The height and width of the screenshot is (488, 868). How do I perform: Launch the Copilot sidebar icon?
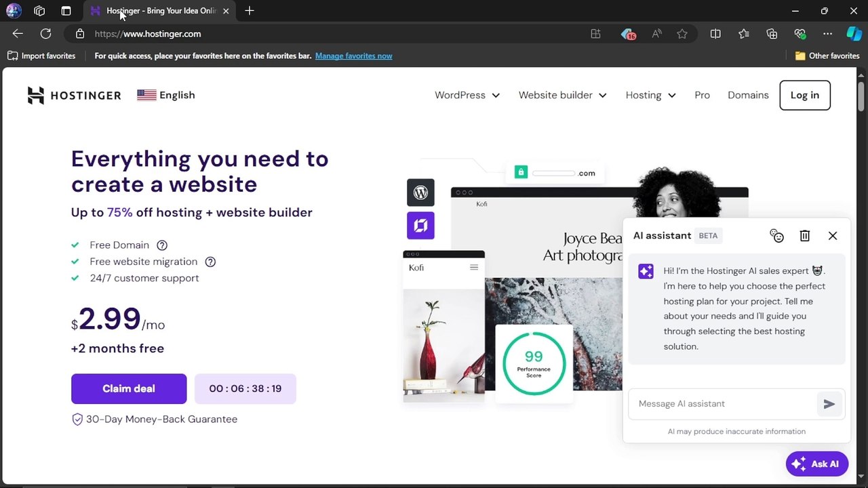[x=854, y=34]
